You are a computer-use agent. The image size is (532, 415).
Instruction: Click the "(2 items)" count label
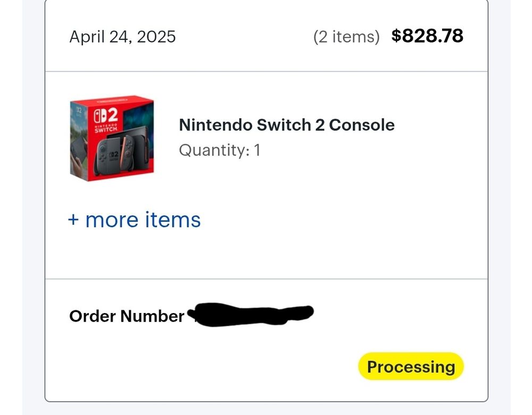tap(346, 37)
